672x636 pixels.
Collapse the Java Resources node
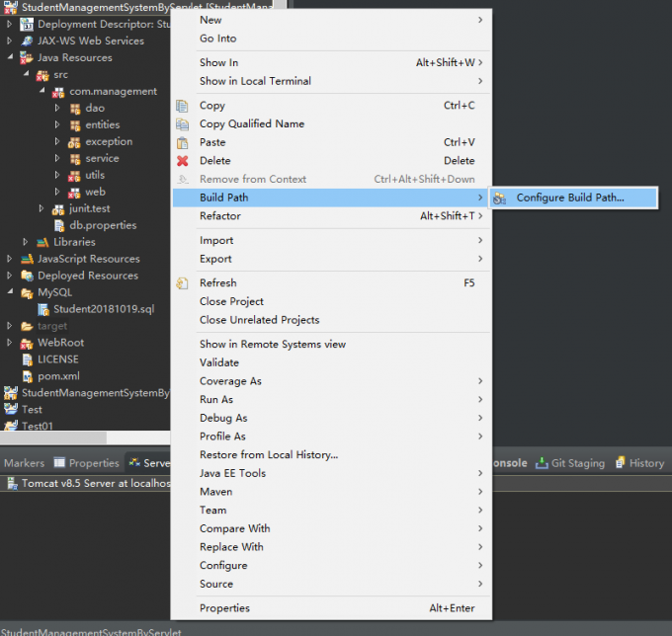click(x=10, y=58)
